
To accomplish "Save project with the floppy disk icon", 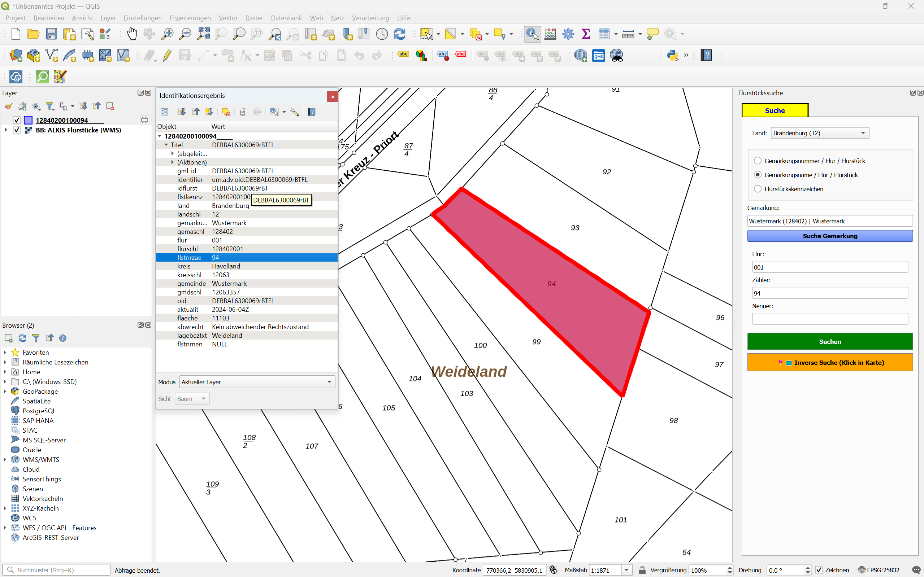I will pos(52,34).
